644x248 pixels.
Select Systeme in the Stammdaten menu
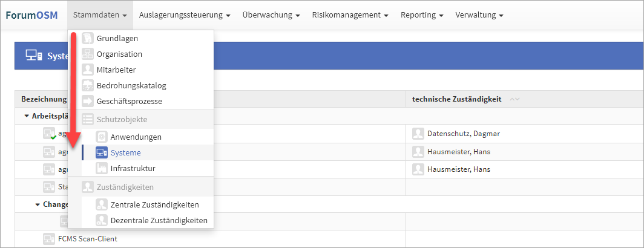[125, 152]
